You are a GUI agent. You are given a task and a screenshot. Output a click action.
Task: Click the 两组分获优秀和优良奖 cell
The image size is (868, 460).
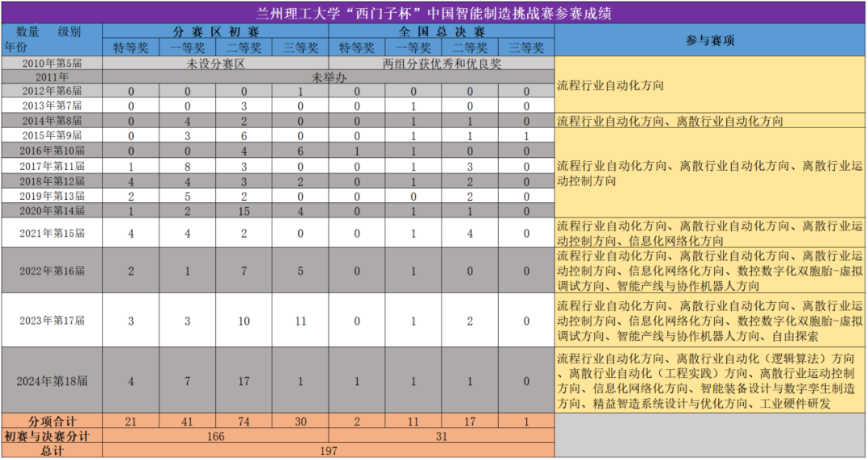[442, 63]
